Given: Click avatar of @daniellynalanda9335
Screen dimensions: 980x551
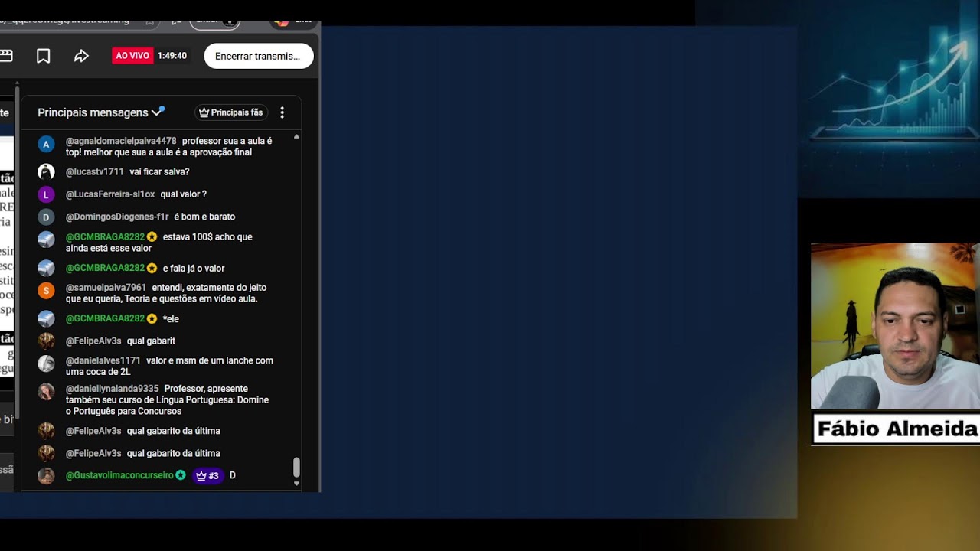Looking at the screenshot, I should click(x=46, y=391).
